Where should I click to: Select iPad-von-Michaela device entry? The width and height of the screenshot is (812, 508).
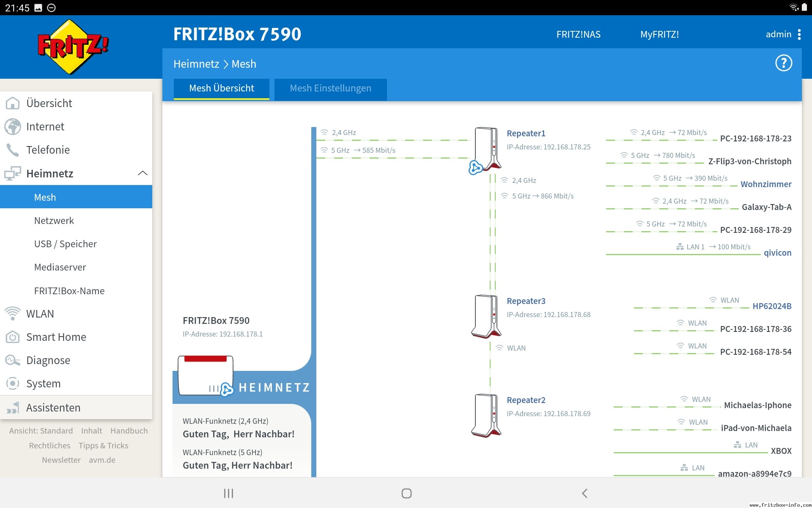tap(756, 428)
